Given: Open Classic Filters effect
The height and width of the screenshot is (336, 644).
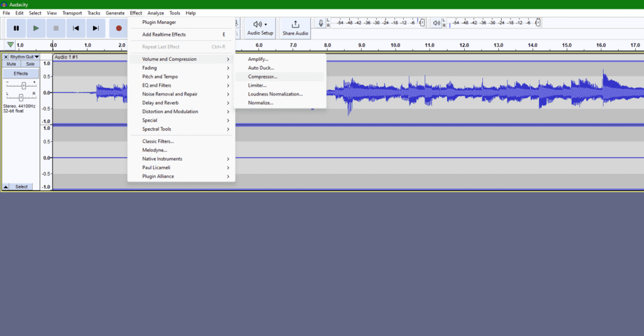Looking at the screenshot, I should click(x=181, y=141).
